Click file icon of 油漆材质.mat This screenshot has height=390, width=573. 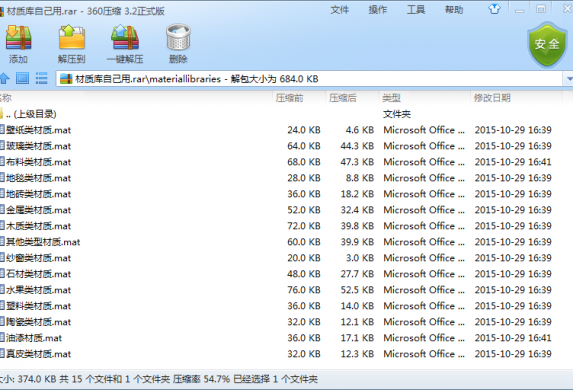point(2,338)
